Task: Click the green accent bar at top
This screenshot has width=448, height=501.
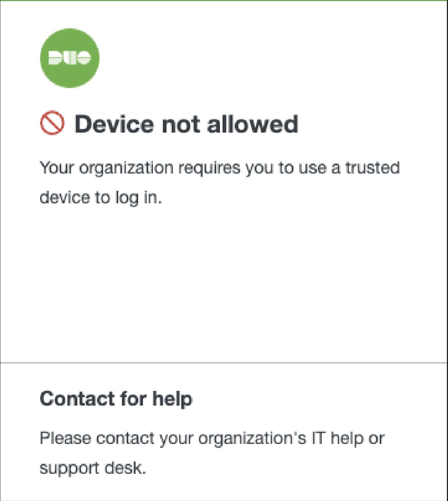Action: coord(224,1)
